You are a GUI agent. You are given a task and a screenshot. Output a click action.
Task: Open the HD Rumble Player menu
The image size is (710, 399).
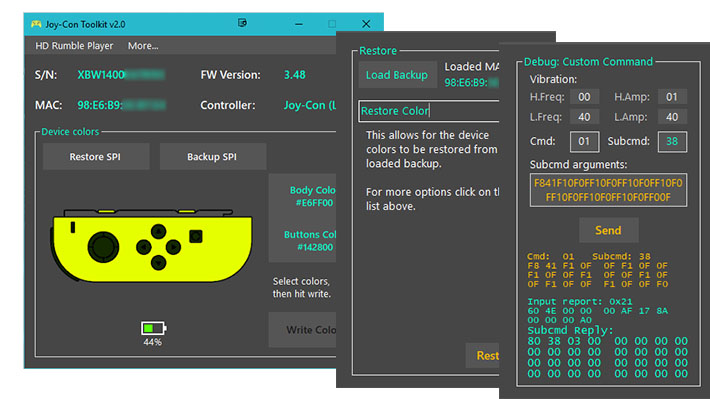[x=74, y=46]
